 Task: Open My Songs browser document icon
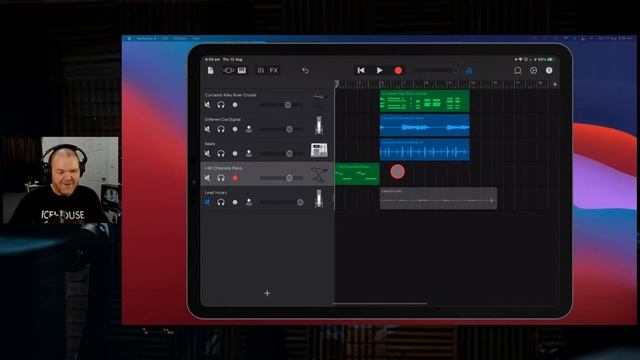[x=211, y=70]
